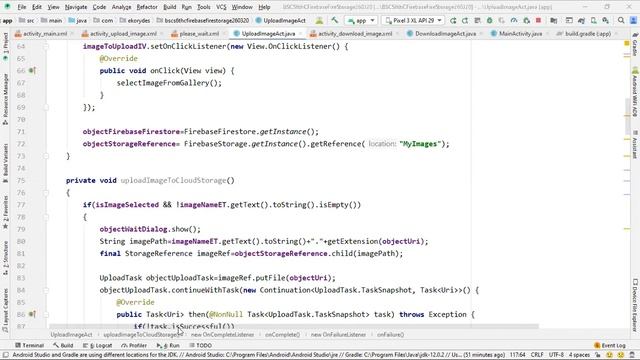This screenshot has width=640, height=360.
Task: Open the Refactor menu
Action: [x=147, y=7]
